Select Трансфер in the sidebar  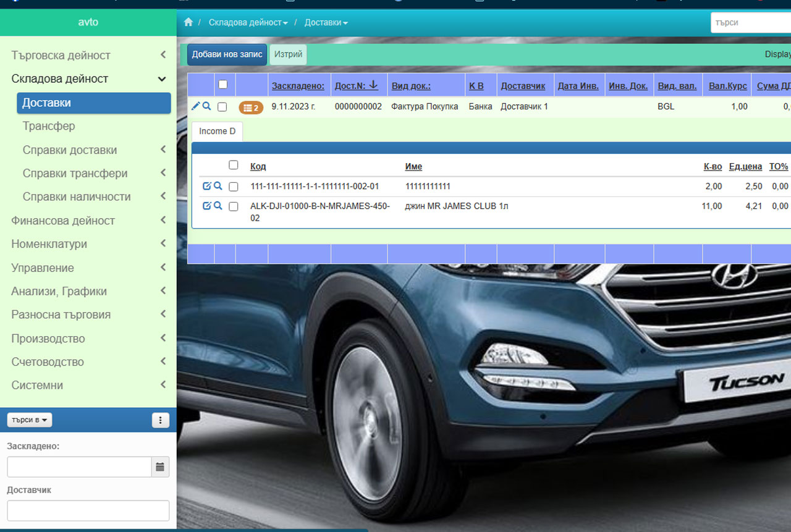coord(94,126)
